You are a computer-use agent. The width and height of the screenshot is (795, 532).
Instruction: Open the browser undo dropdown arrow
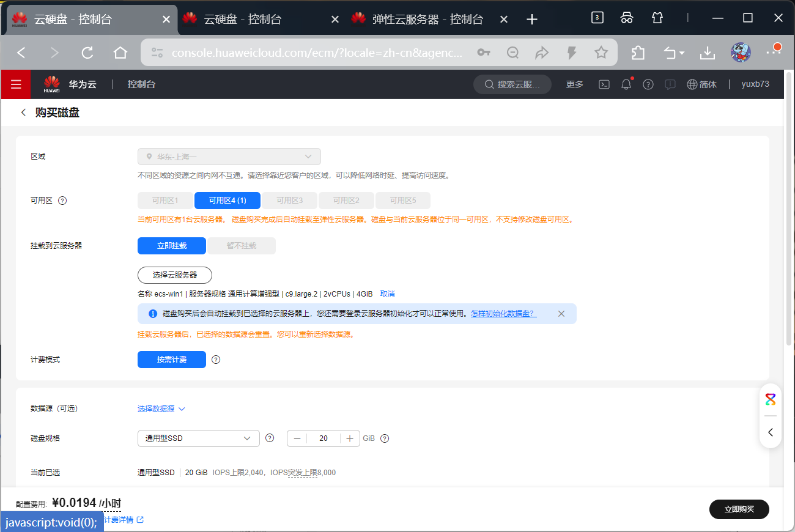pyautogui.click(x=682, y=53)
